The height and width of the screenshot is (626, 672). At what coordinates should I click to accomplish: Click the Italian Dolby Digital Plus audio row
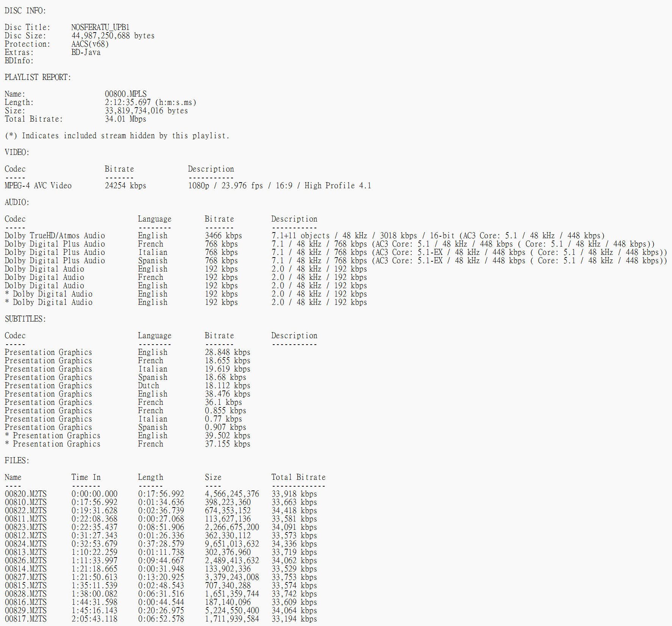pyautogui.click(x=336, y=252)
